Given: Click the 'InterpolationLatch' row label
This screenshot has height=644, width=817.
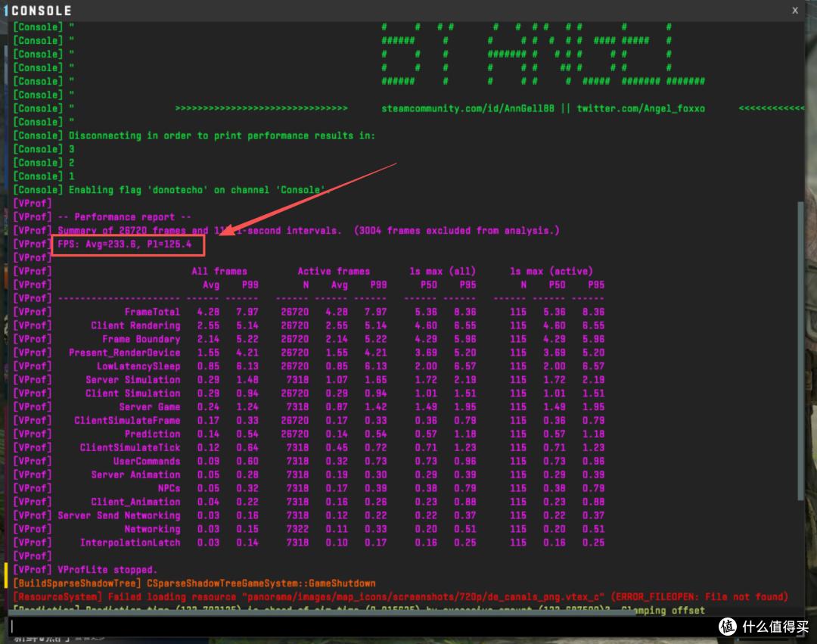Looking at the screenshot, I should click(130, 542).
